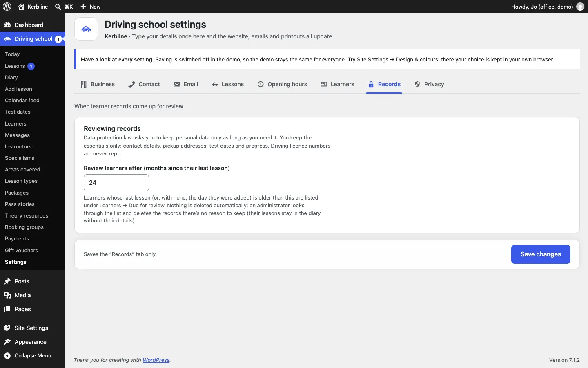Open Test dates page
Screen dimensions: 588x368
coord(18,112)
